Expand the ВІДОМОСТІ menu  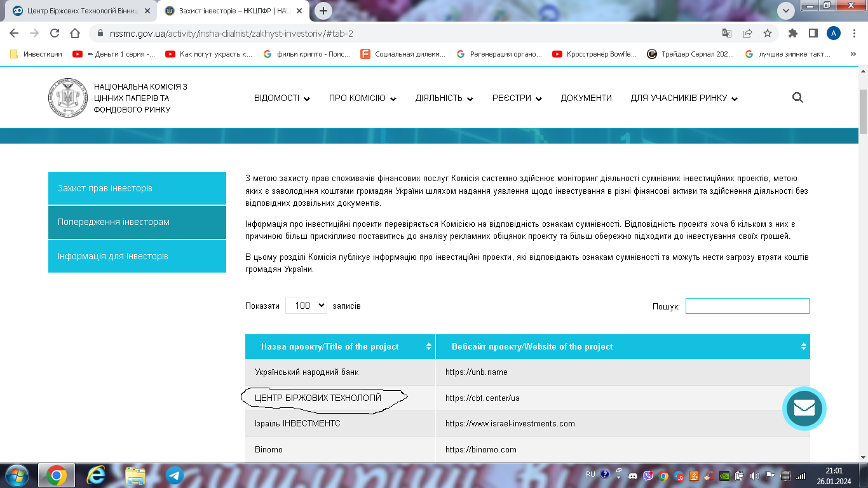coord(282,98)
